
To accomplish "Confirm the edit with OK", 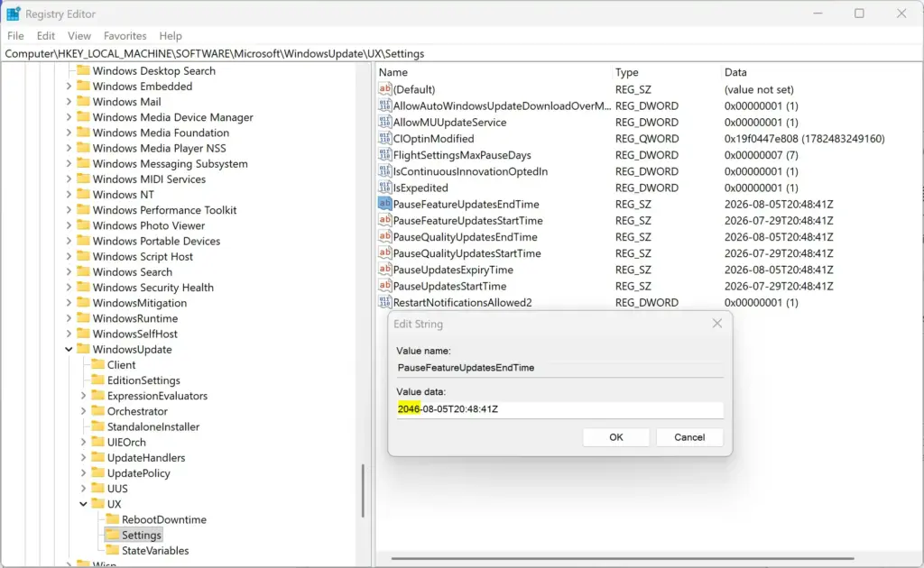I will click(615, 436).
